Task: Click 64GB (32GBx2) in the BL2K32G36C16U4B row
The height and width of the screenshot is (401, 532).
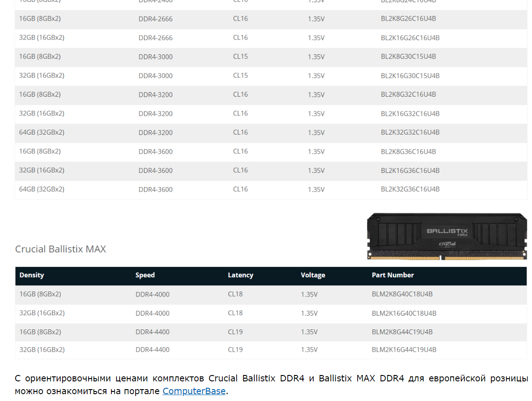Action: [x=42, y=189]
